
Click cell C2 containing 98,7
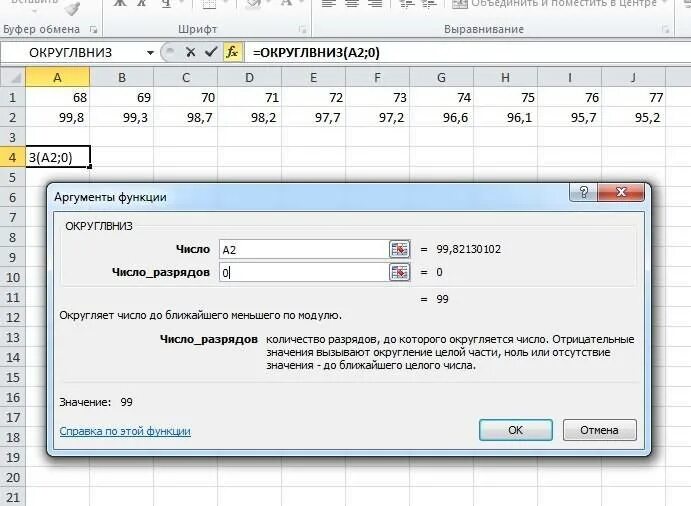186,118
